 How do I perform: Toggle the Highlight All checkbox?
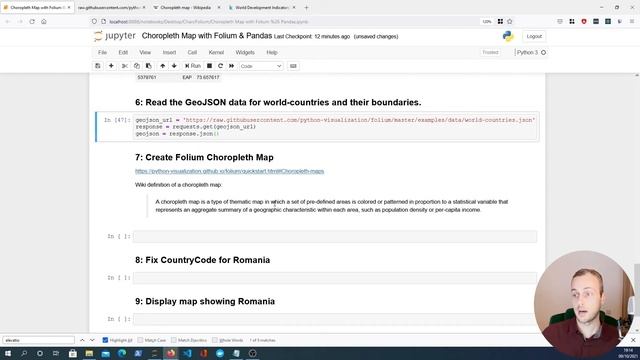(x=105, y=340)
